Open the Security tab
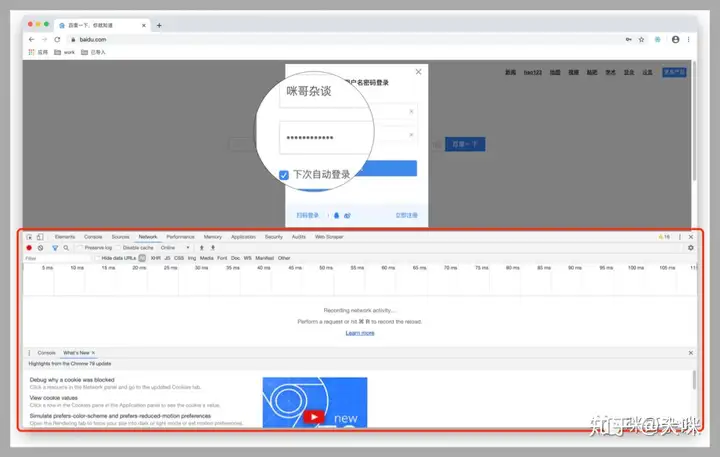The width and height of the screenshot is (720, 457). click(274, 237)
